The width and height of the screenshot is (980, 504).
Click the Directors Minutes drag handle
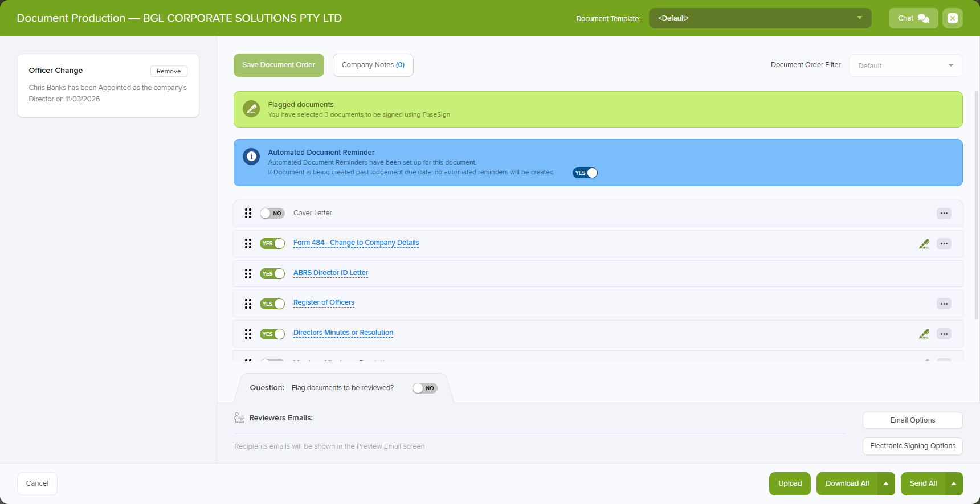pyautogui.click(x=248, y=334)
